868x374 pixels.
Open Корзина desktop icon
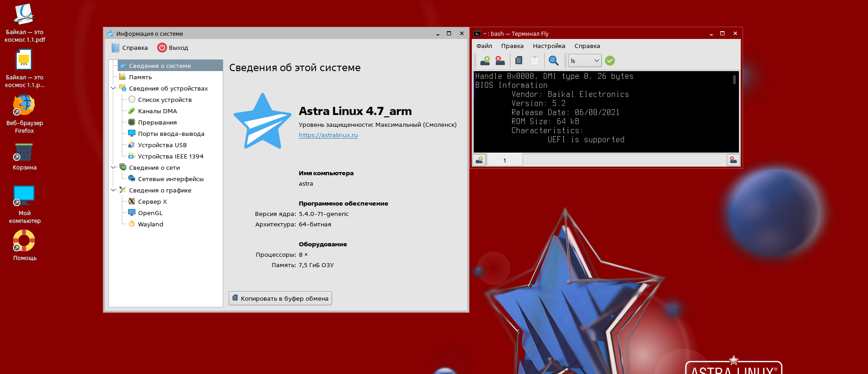point(24,157)
